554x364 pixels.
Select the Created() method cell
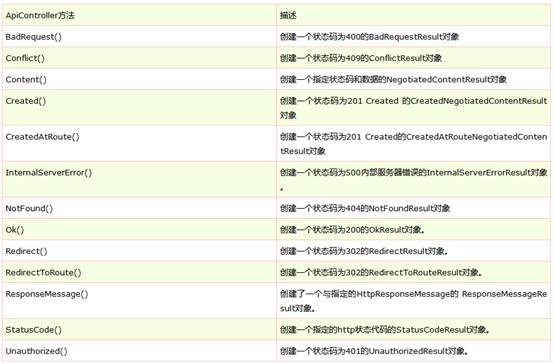(140, 108)
